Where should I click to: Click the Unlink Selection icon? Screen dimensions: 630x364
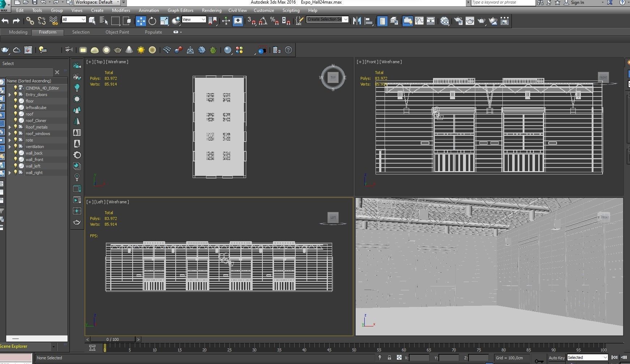pos(42,21)
